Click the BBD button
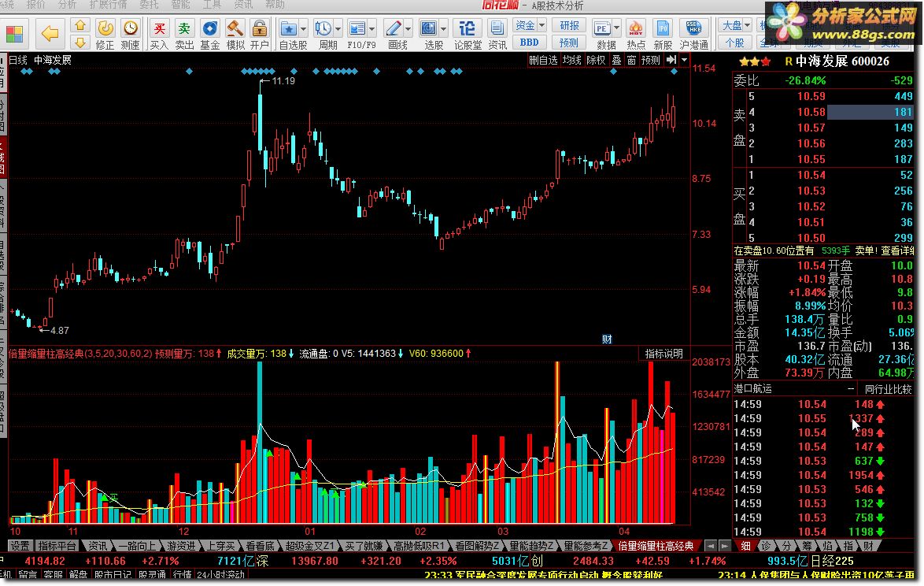Screen dimensions: 924x586 coord(529,43)
